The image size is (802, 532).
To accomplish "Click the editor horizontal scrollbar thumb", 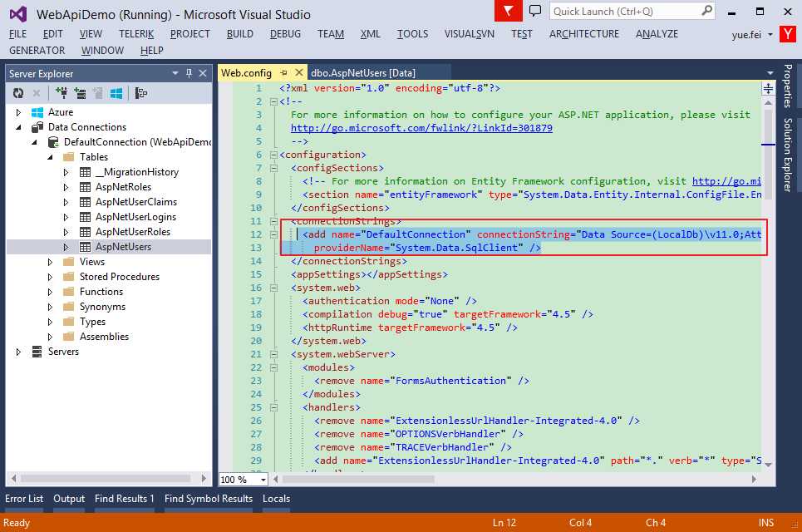I will click(x=358, y=480).
